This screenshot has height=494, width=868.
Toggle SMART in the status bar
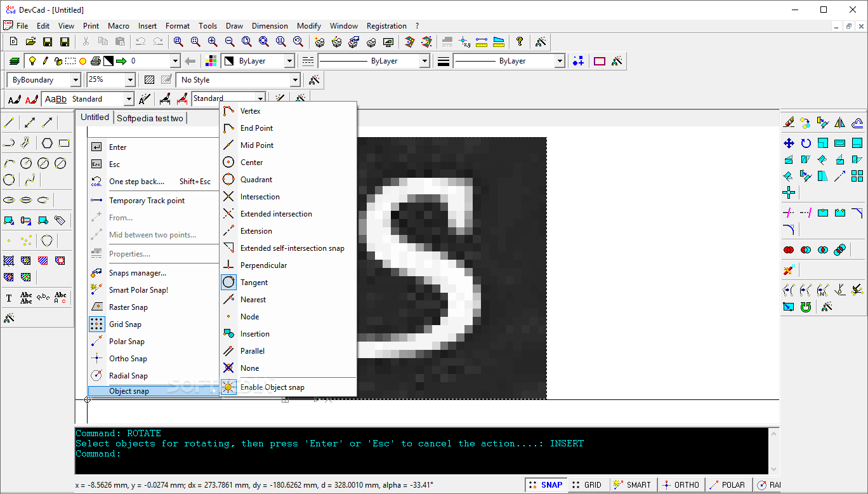coord(633,484)
